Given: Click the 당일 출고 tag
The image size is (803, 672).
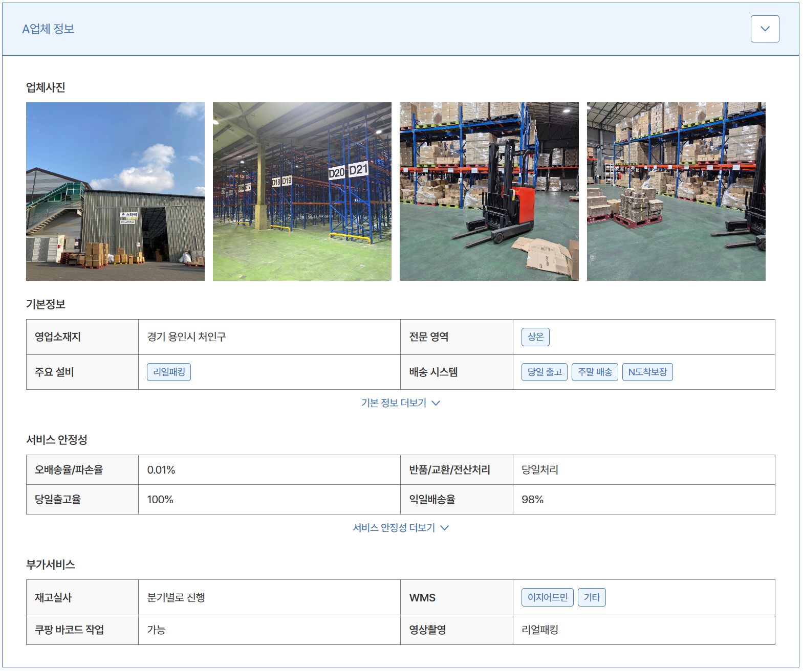Looking at the screenshot, I should pyautogui.click(x=545, y=372).
